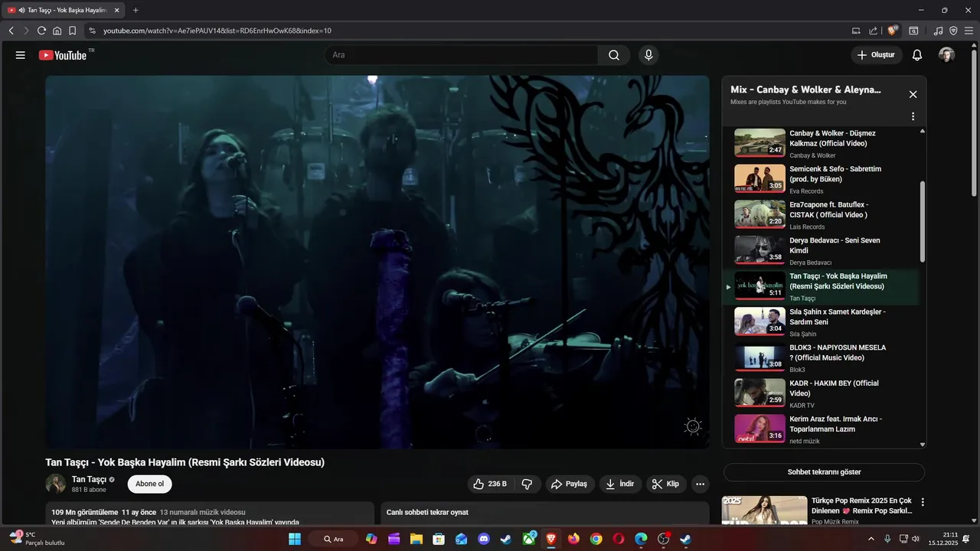Close the Tan Taşçı browser tab

pyautogui.click(x=116, y=10)
